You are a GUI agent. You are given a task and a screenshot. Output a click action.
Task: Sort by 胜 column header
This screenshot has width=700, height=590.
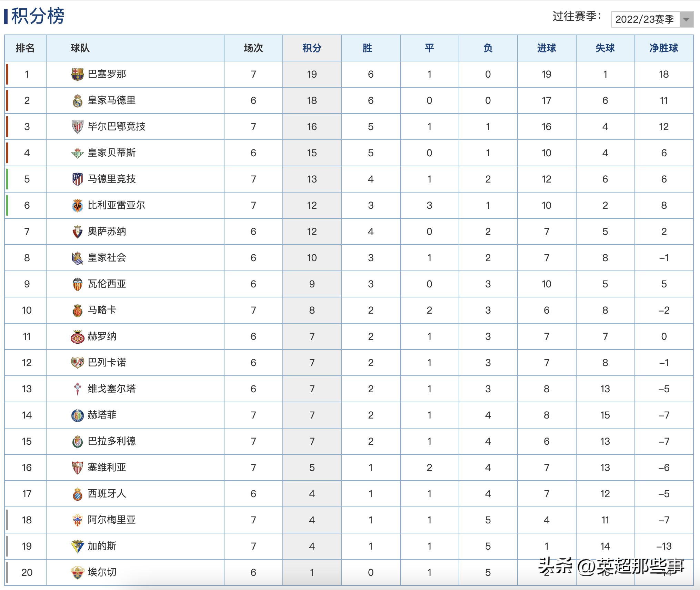[x=371, y=48]
